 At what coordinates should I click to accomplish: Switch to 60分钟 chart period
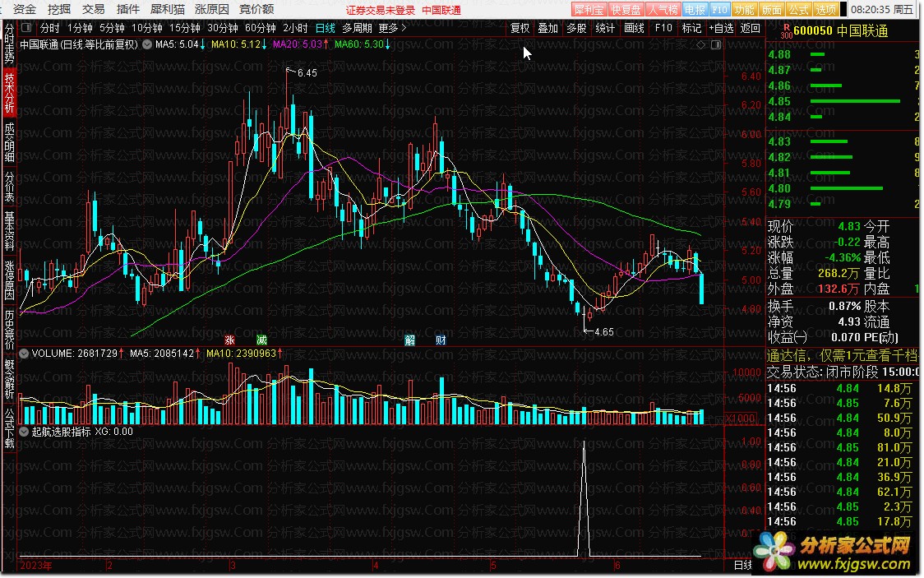(260, 28)
